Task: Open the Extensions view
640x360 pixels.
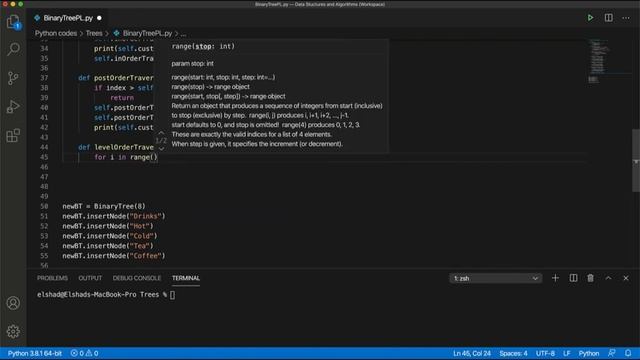Action: [x=13, y=135]
